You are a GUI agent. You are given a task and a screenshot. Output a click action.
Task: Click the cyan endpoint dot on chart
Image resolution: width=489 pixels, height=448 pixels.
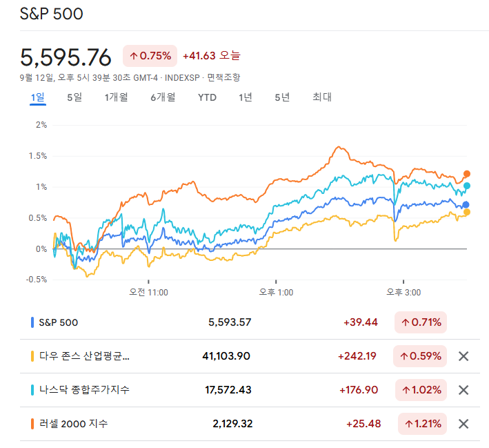(466, 186)
